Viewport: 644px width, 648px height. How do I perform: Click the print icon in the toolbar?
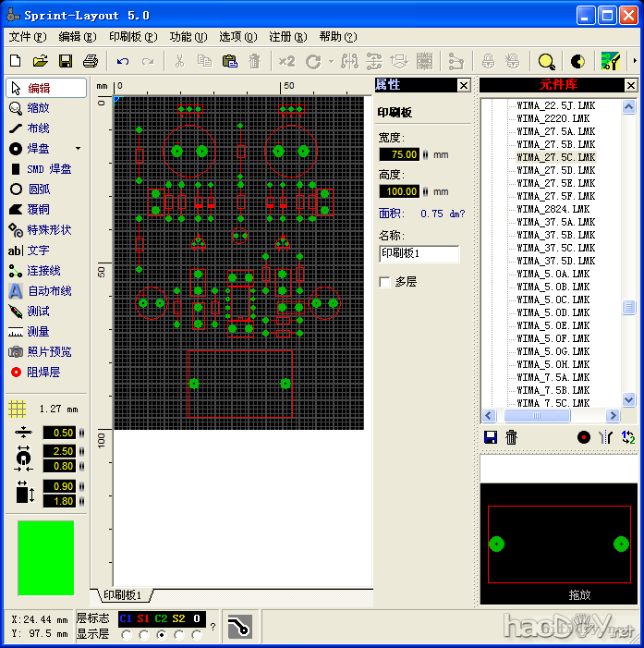[91, 61]
